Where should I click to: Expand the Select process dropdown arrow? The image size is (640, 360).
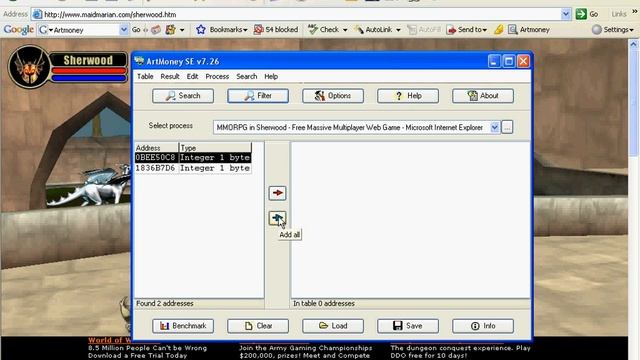495,127
